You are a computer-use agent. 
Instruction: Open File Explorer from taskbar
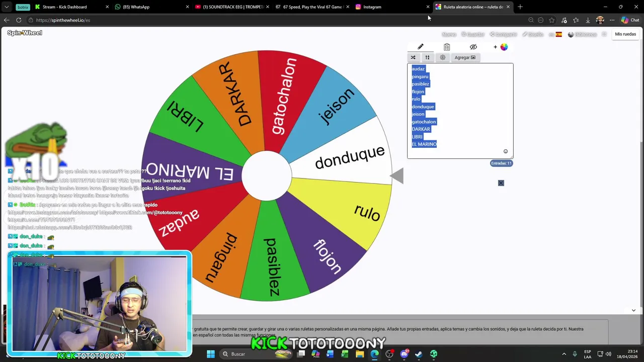[360, 354]
